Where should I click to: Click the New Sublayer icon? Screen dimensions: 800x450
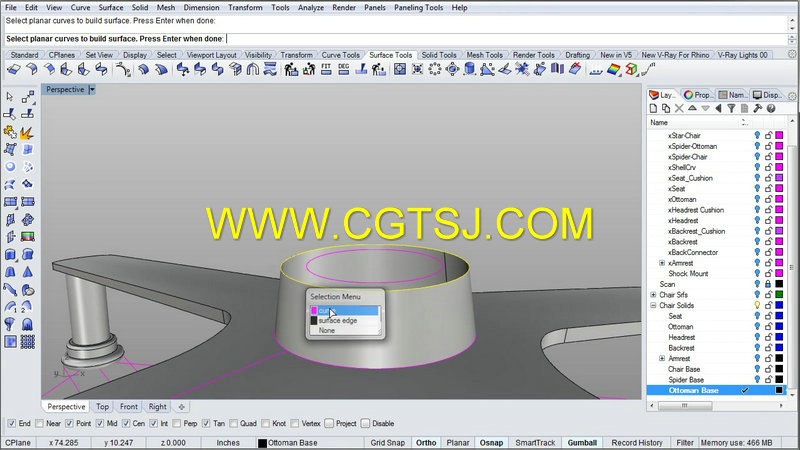(666, 108)
